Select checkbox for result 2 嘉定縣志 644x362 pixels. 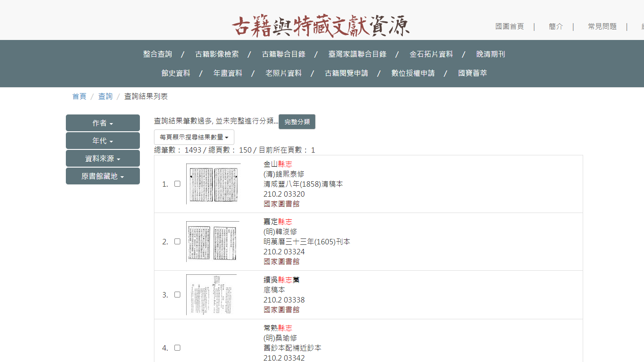tap(178, 242)
